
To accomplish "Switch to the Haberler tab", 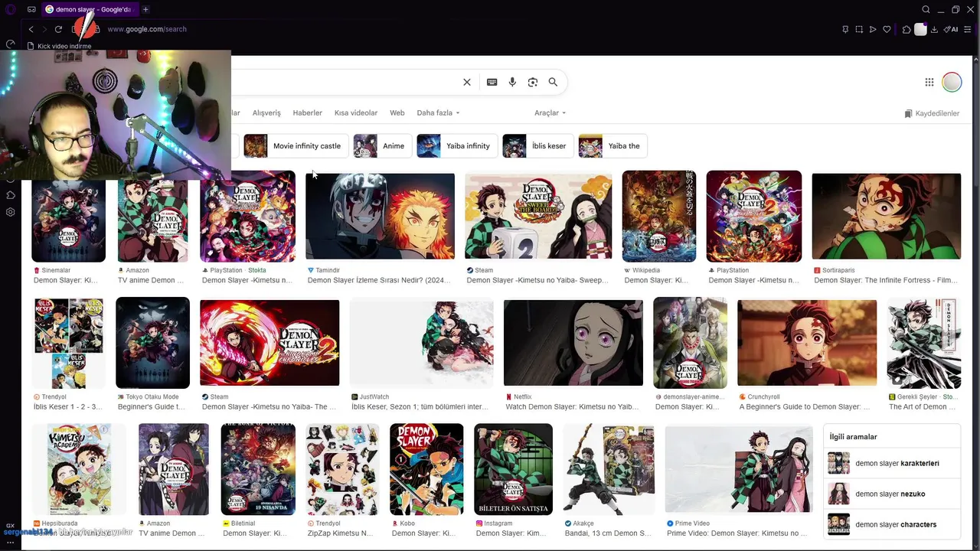I will click(x=307, y=112).
